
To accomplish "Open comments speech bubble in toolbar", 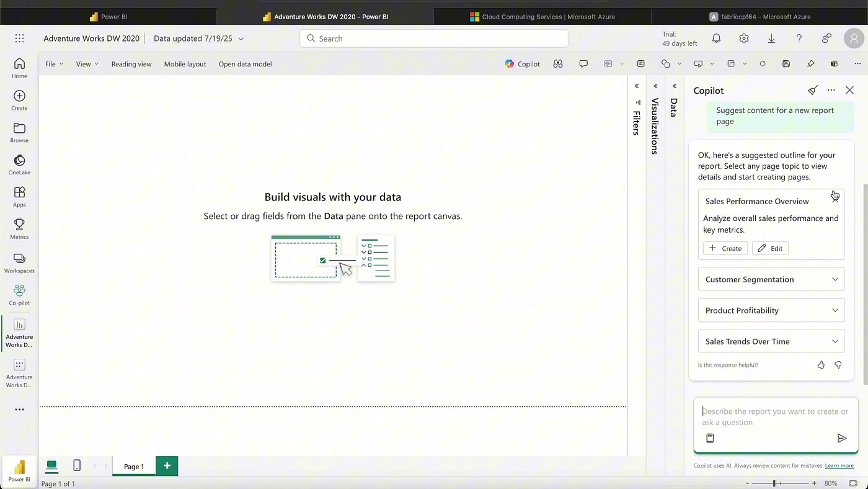I will point(583,64).
